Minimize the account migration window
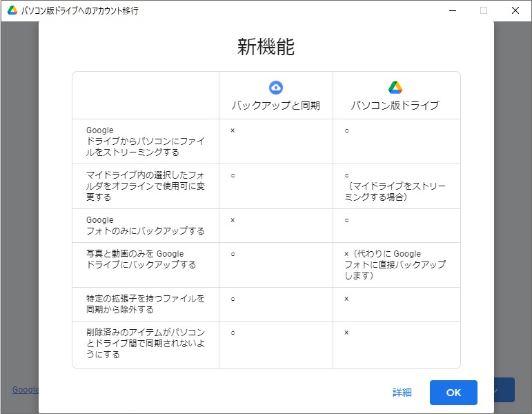This screenshot has width=532, height=414. (x=453, y=10)
